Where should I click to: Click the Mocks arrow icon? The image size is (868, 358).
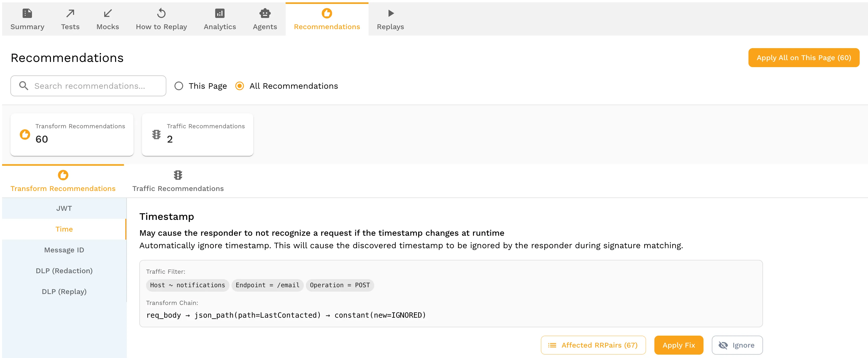click(108, 13)
